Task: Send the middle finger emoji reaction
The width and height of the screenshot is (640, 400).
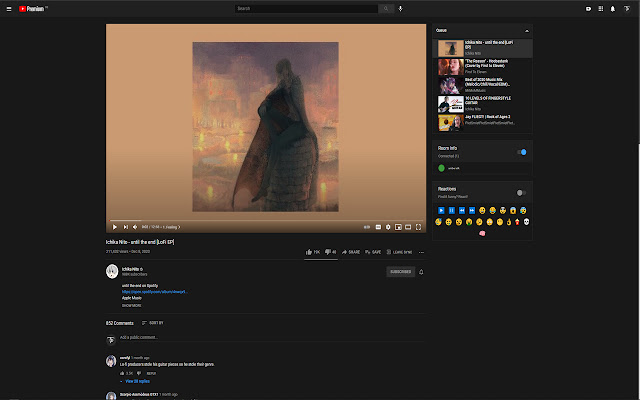Action: click(509, 222)
